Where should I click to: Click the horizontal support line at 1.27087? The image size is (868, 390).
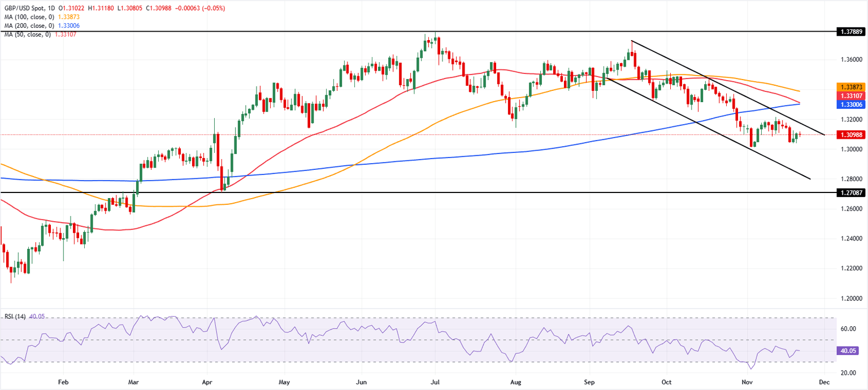[396, 193]
